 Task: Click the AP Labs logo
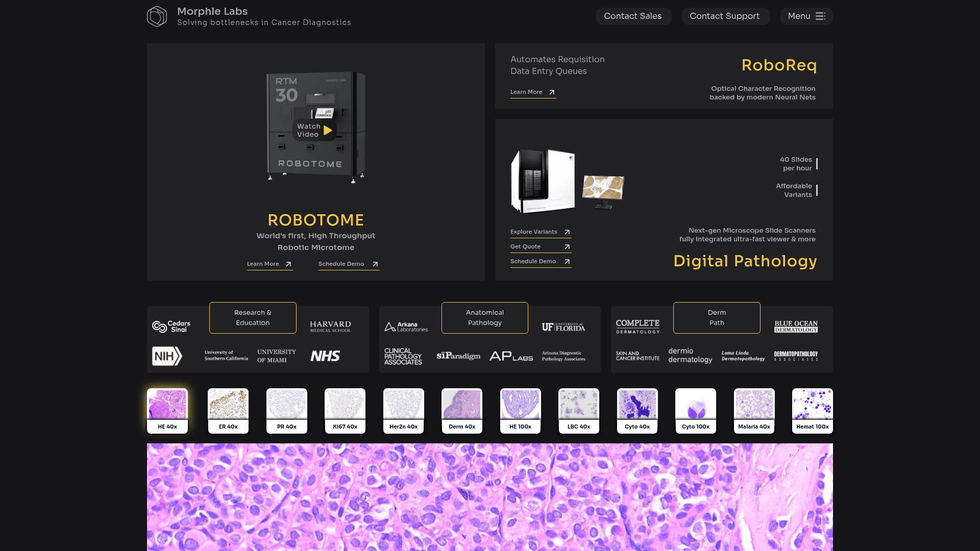(x=511, y=356)
